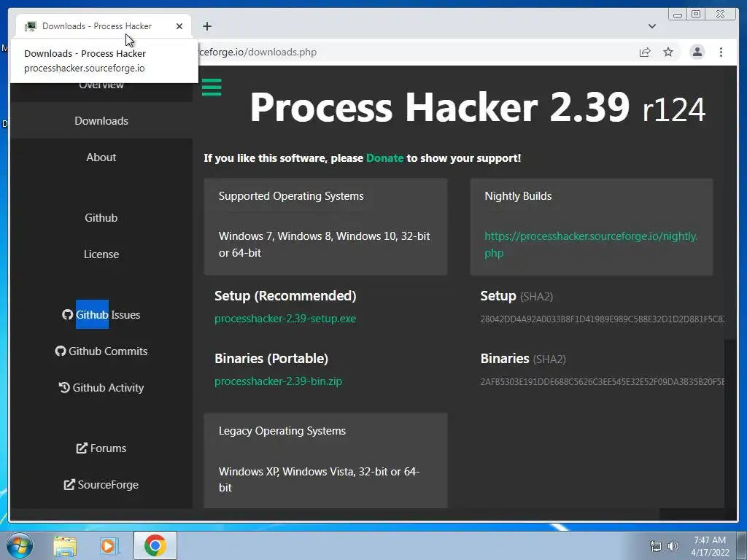Open the Chrome profile avatar icon
Image resolution: width=747 pixels, height=560 pixels.
(697, 52)
